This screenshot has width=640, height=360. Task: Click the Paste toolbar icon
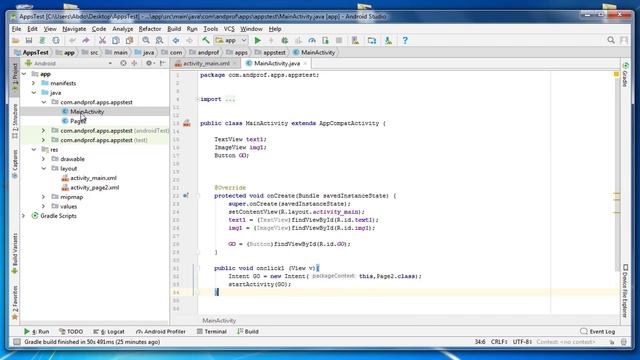click(129, 40)
